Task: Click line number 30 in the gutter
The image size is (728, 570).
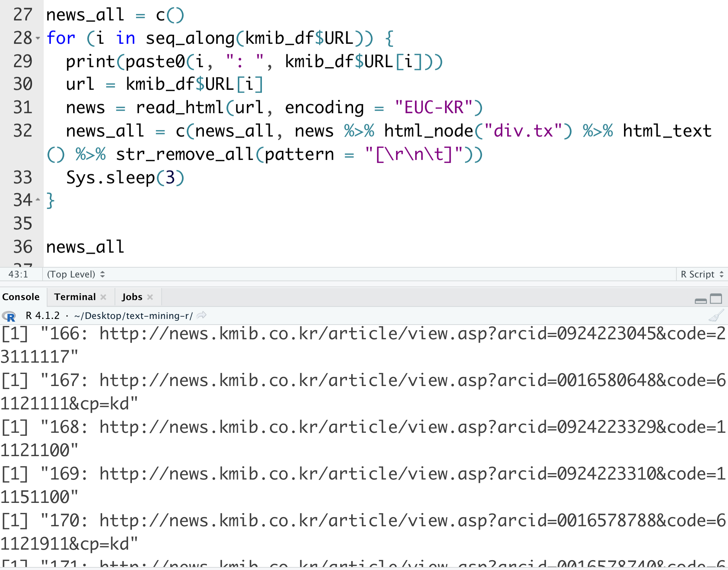Action: coord(23,84)
